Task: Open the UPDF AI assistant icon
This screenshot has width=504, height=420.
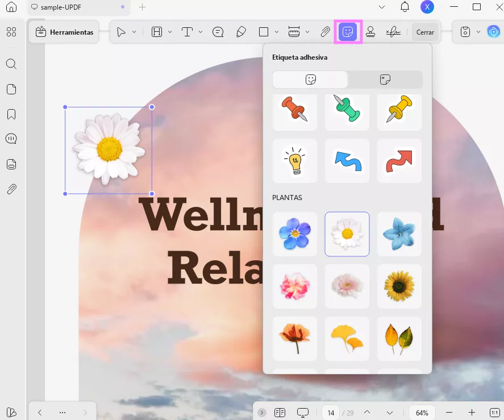Action: tap(493, 32)
